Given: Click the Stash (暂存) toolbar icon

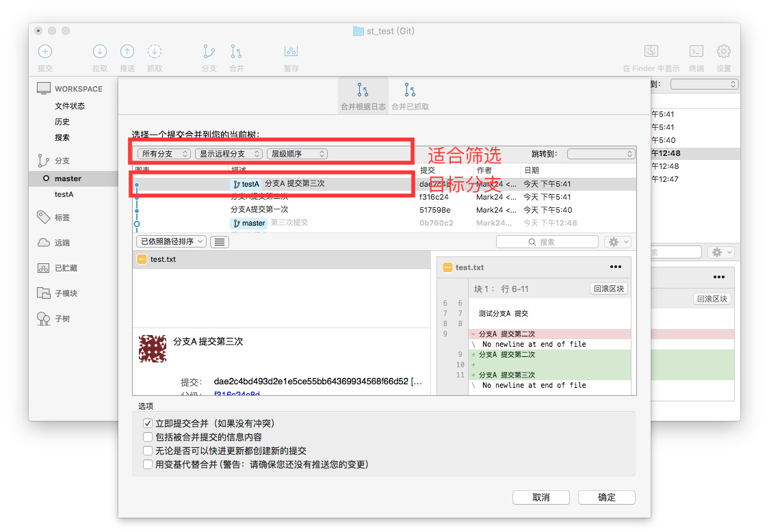Looking at the screenshot, I should [291, 51].
